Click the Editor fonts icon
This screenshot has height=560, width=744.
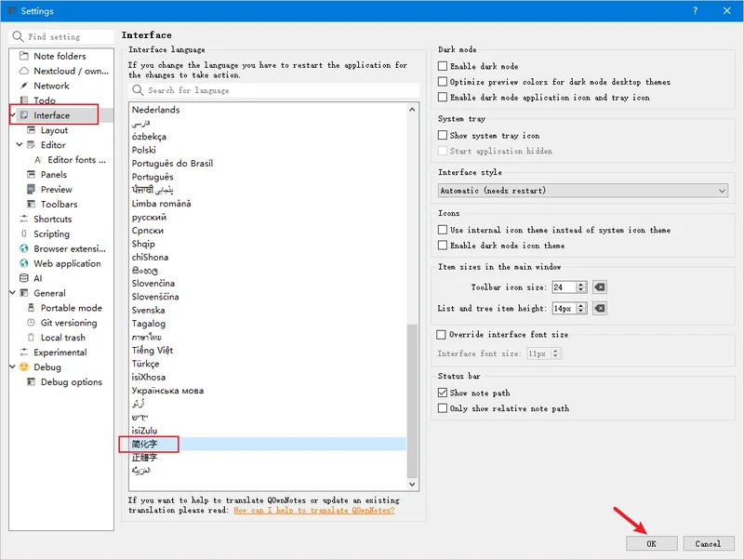coord(38,159)
